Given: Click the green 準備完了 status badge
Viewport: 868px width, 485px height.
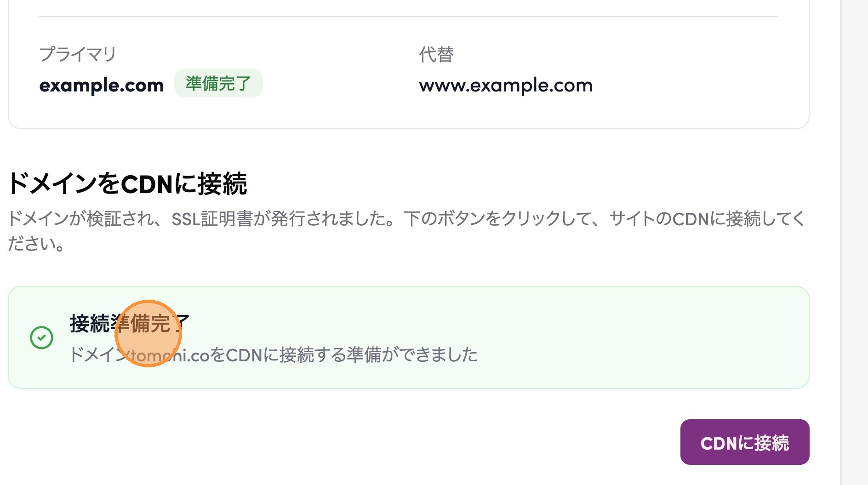Looking at the screenshot, I should click(x=218, y=83).
